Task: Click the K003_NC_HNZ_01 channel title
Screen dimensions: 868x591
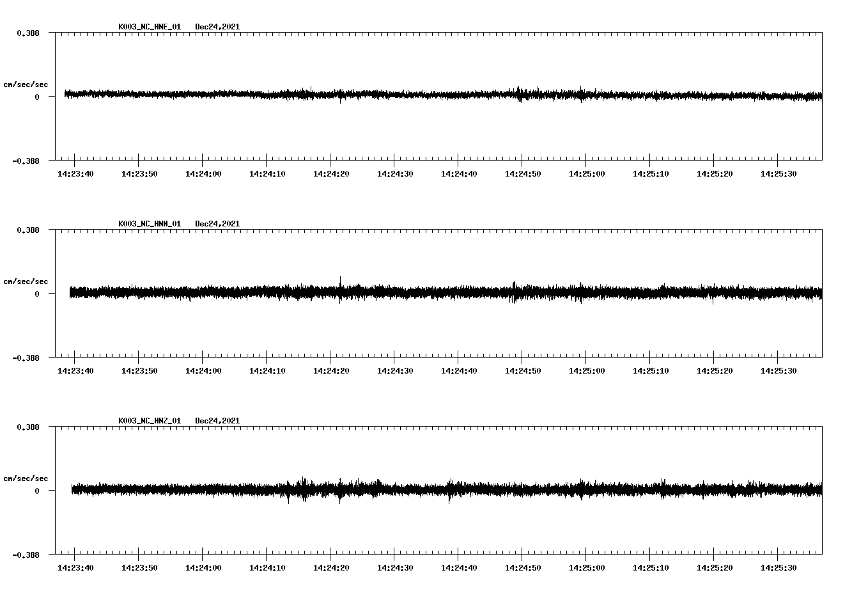Action: tap(150, 421)
